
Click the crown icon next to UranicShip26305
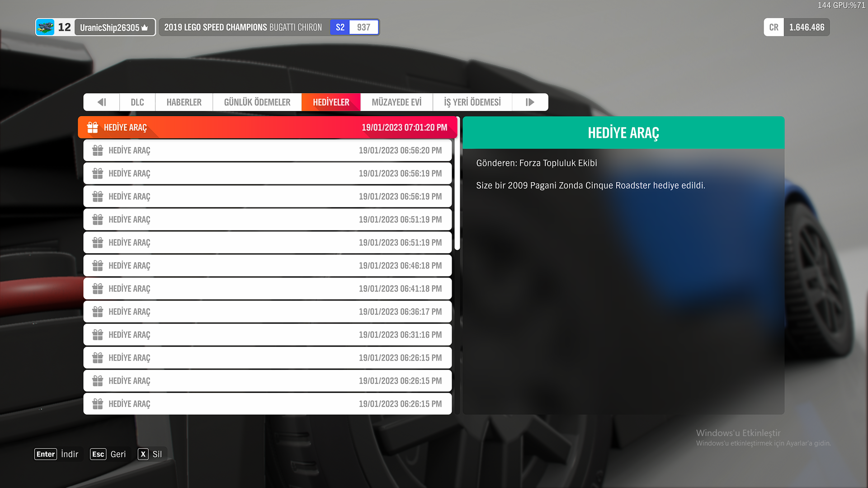[145, 28]
